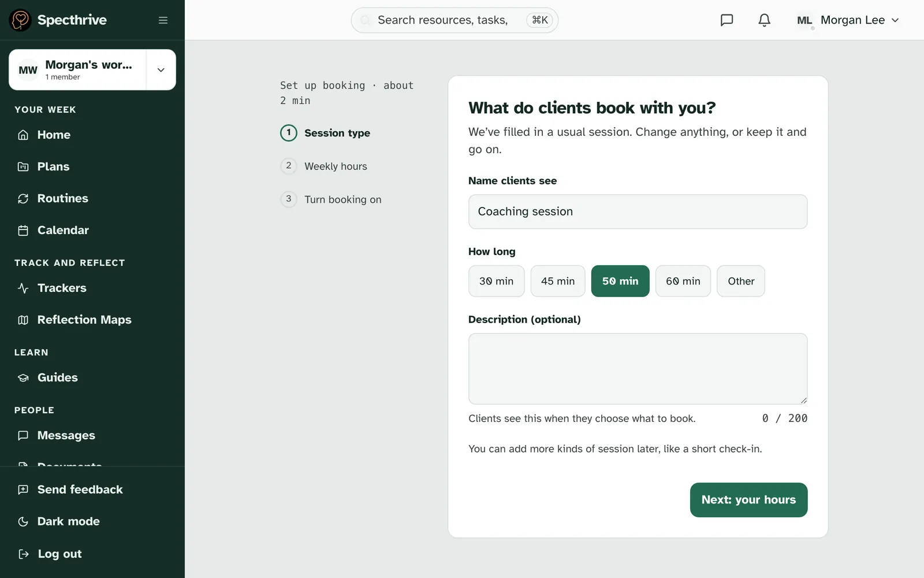
Task: Open notifications bell
Action: [764, 20]
